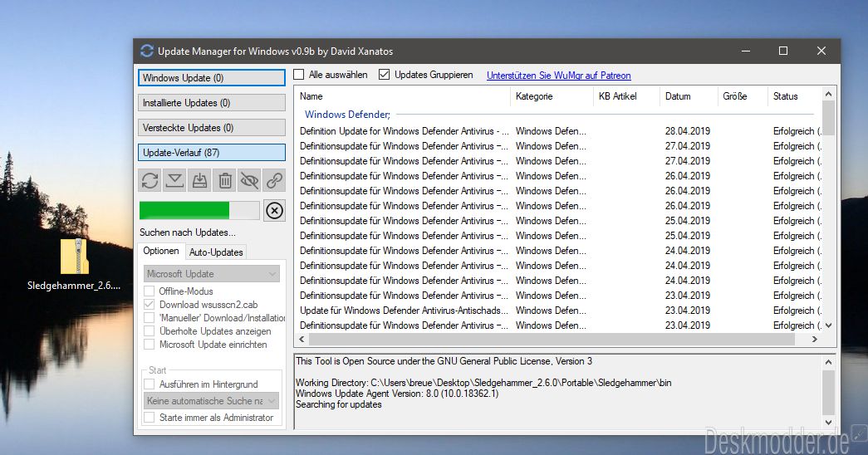Click the Working Directory log line
The image size is (868, 455).
[x=483, y=383]
